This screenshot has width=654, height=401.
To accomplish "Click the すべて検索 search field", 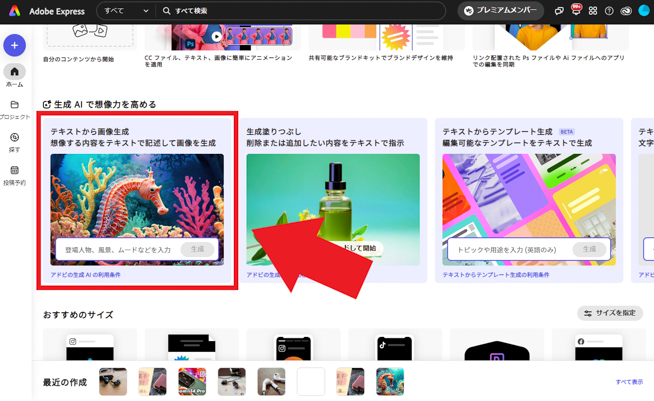I will click(300, 11).
